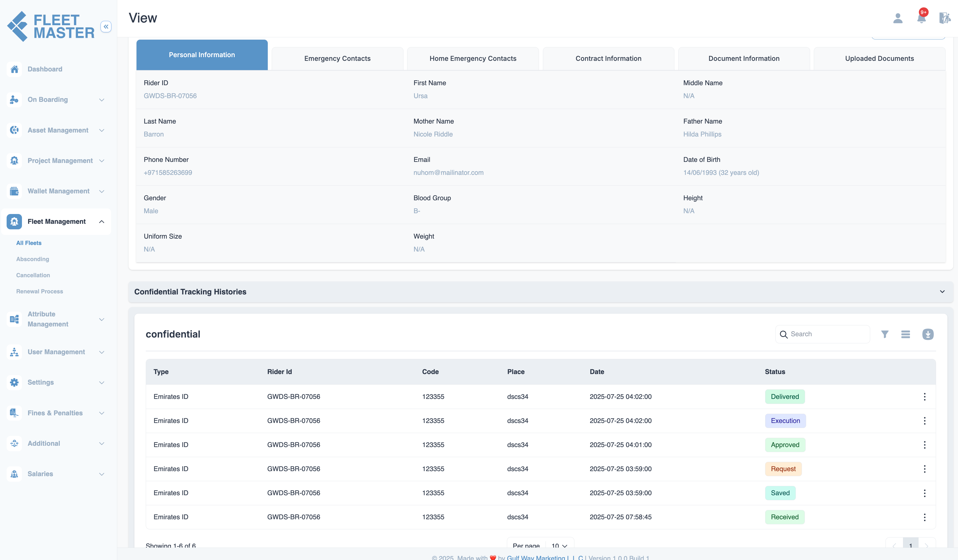
Task: Click phone number +971585263699
Action: point(168,172)
